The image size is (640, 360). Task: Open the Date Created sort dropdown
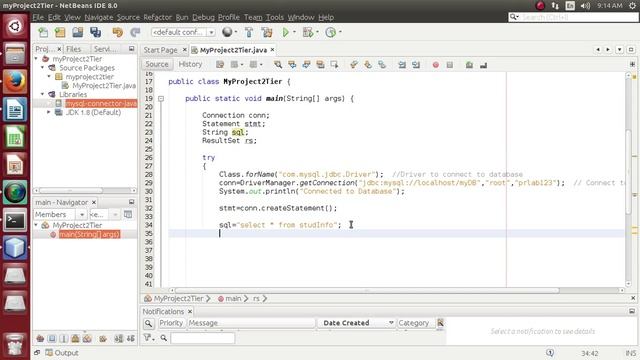click(391, 323)
